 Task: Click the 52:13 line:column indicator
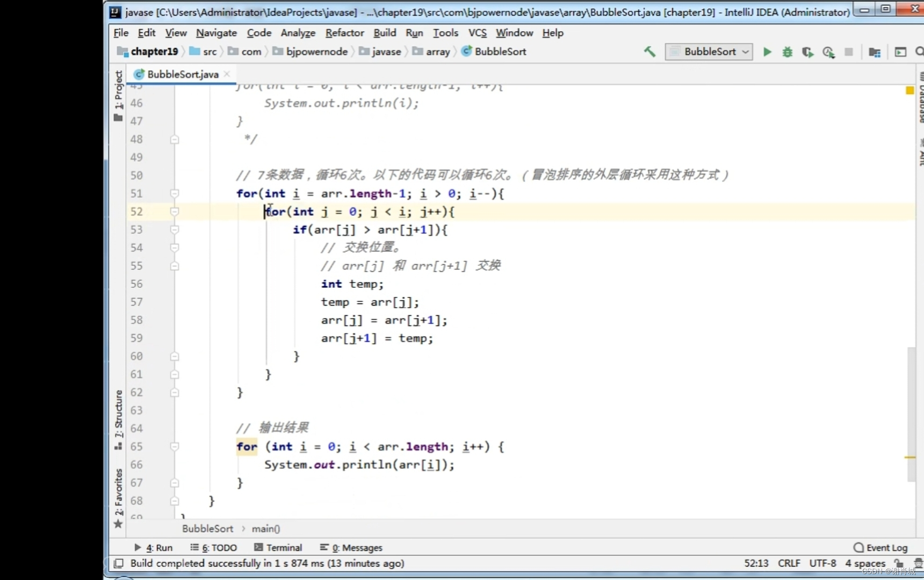(x=756, y=563)
